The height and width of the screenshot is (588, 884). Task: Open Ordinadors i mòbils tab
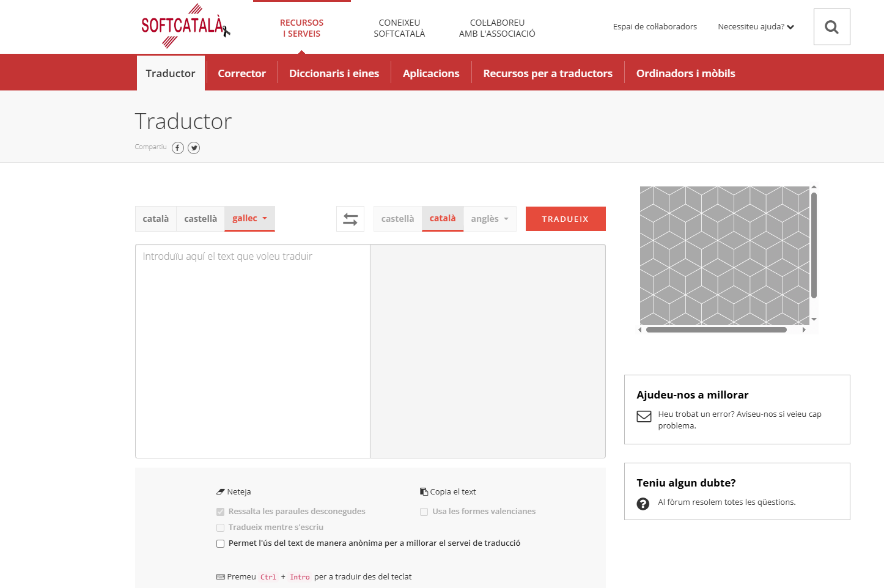[686, 73]
